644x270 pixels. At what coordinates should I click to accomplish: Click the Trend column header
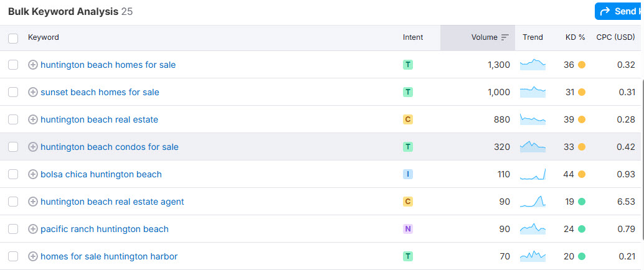[x=533, y=37]
